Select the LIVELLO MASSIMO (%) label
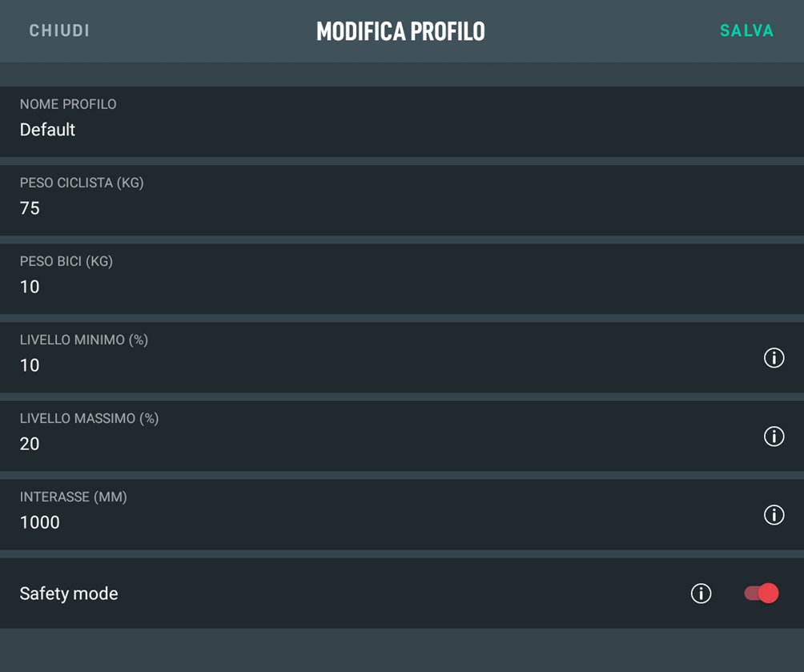 89,418
